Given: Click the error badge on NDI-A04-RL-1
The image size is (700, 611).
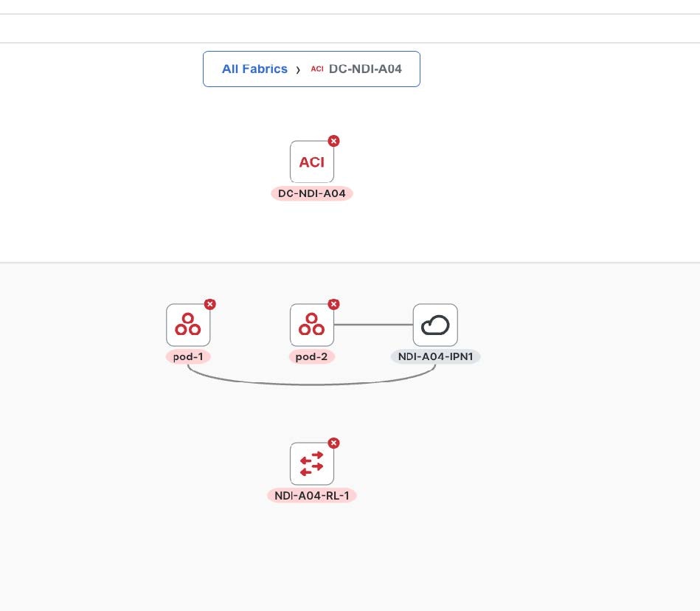Looking at the screenshot, I should coord(333,443).
